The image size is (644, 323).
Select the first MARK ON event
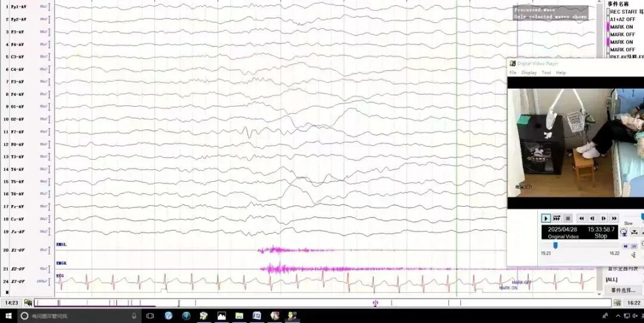point(621,27)
